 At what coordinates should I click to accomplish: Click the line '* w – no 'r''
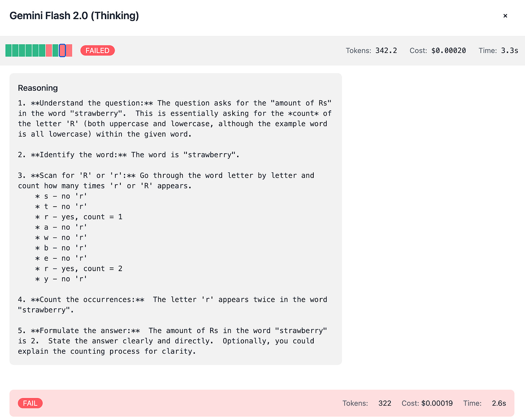(x=61, y=238)
